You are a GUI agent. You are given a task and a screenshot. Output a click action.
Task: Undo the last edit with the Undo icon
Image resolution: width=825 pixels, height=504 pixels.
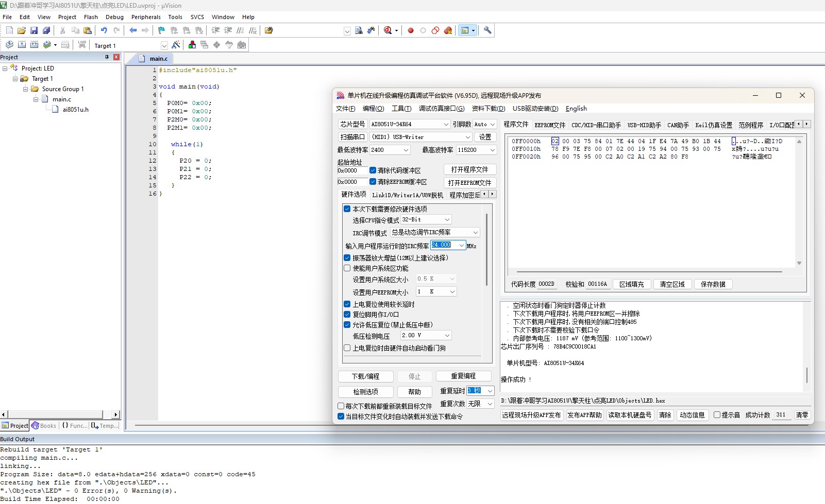[104, 31]
